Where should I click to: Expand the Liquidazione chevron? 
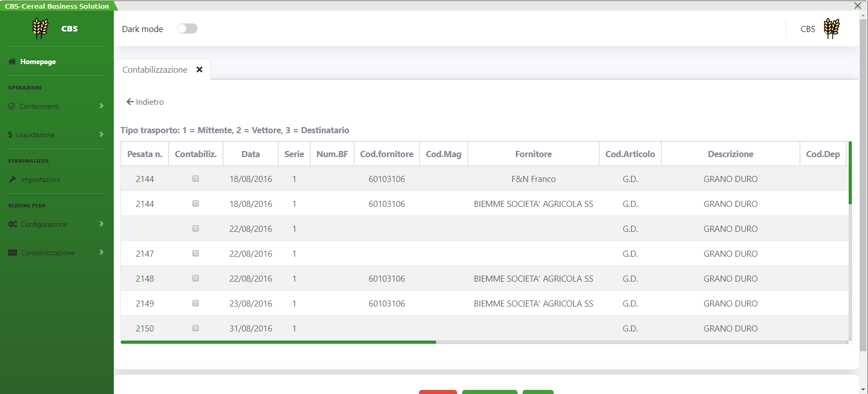point(102,134)
